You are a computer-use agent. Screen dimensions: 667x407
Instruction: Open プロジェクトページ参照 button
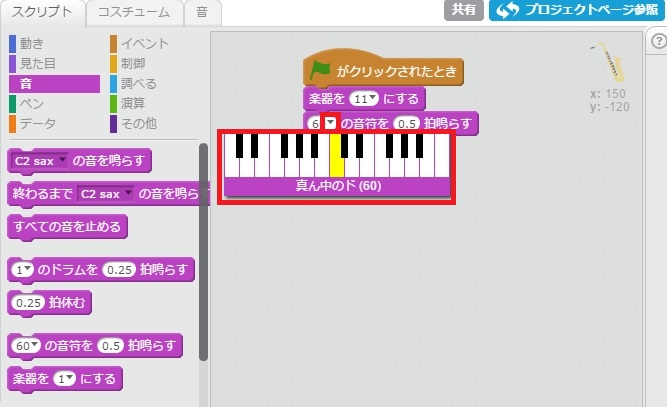577,10
